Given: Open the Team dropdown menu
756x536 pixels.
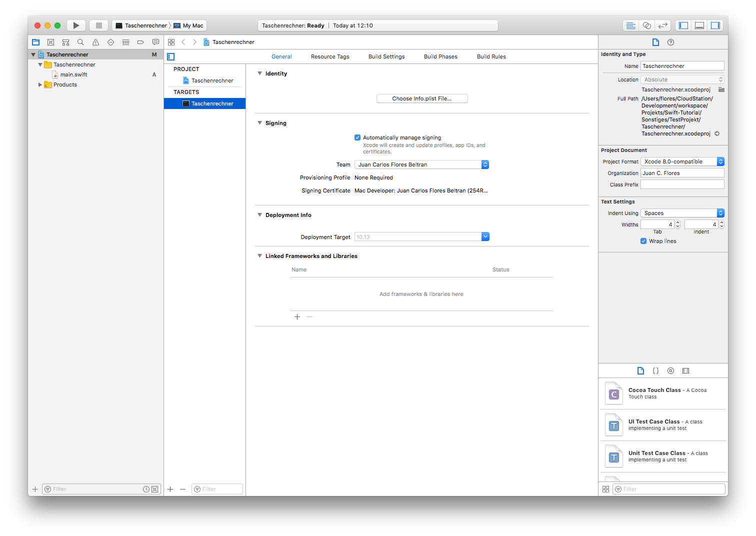Looking at the screenshot, I should (484, 164).
